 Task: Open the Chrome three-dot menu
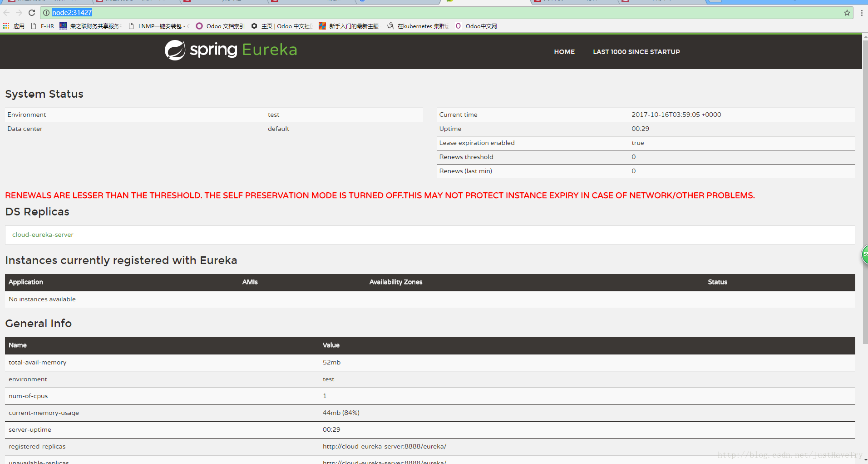tap(862, 13)
